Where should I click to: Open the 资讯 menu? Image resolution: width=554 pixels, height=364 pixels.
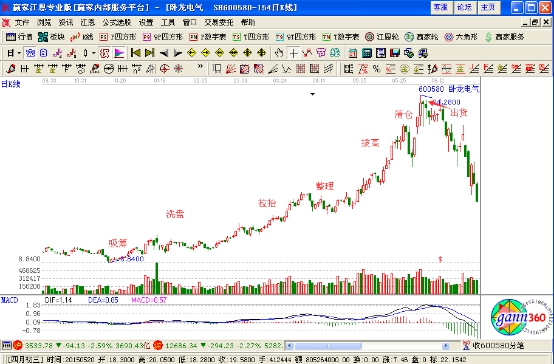tap(66, 23)
